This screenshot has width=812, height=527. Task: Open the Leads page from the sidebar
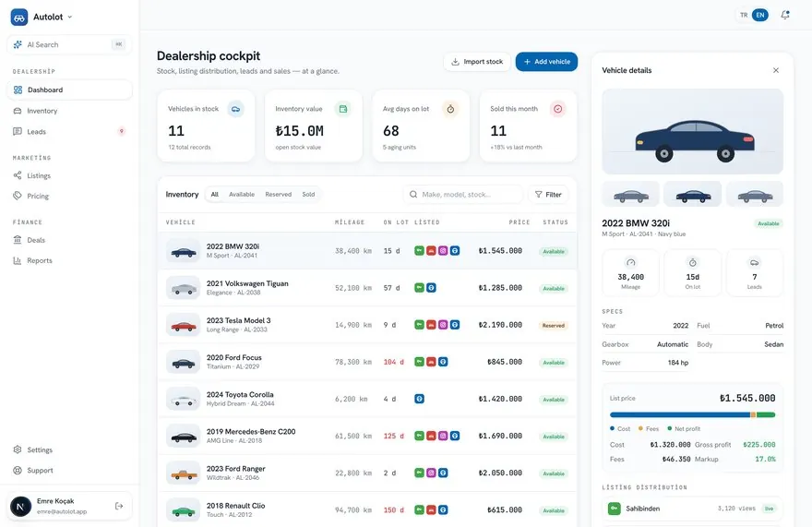click(x=69, y=132)
